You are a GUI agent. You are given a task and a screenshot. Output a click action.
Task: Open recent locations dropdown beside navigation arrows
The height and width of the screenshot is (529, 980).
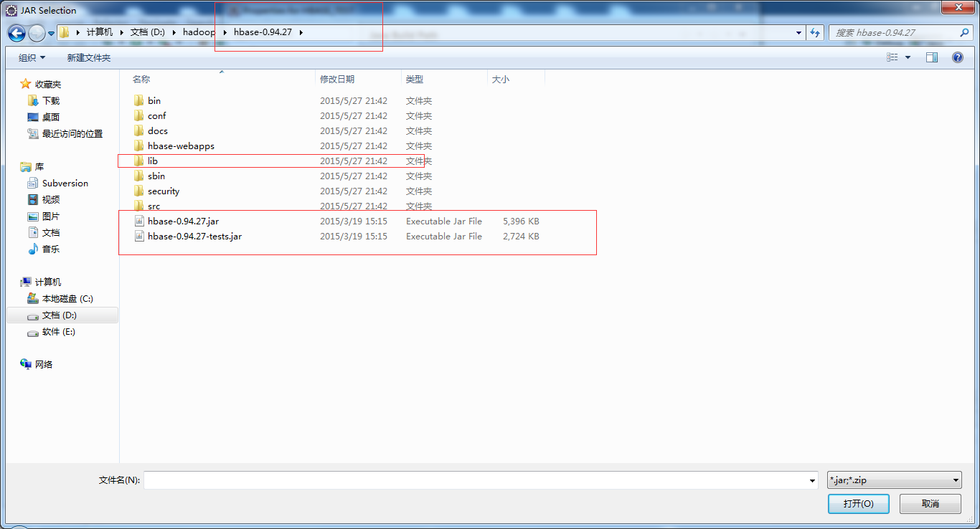coord(52,33)
